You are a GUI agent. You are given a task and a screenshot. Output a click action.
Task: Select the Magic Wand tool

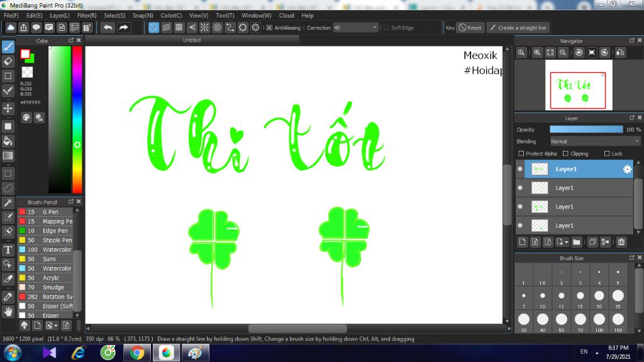[x=8, y=203]
